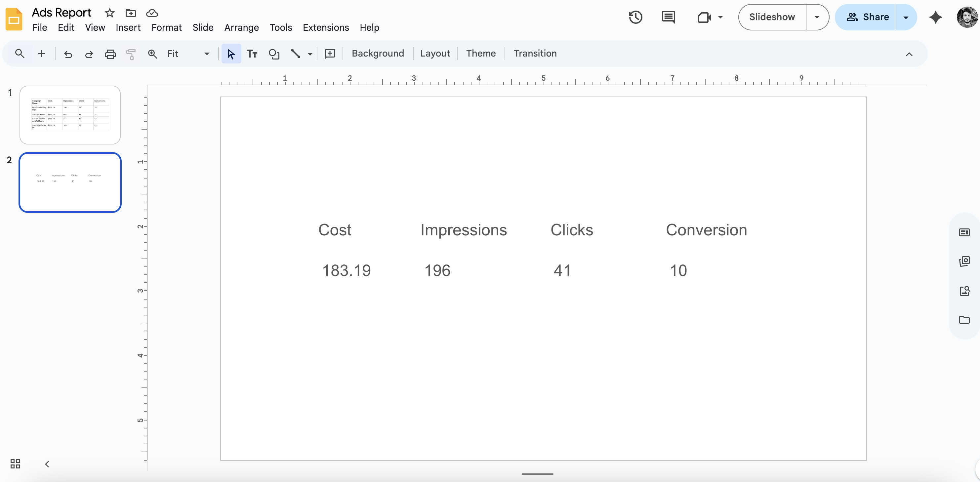Click the print icon
This screenshot has height=482, width=980.
point(110,54)
